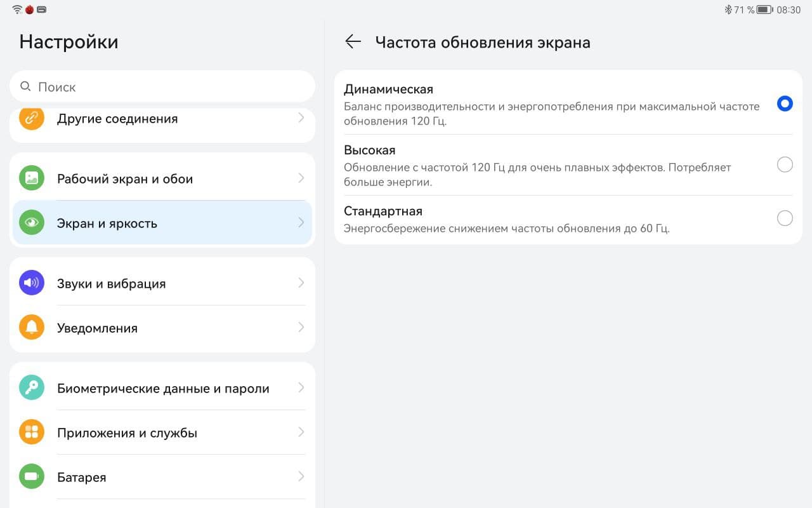This screenshot has height=508, width=812.
Task: Open the Приложения и службы entry
Action: tap(127, 433)
